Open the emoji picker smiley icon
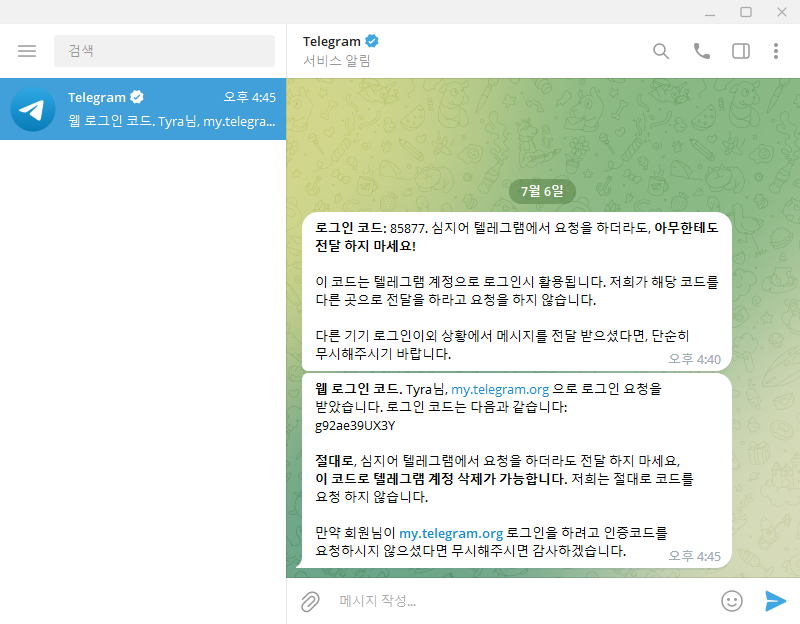 pyautogui.click(x=732, y=601)
